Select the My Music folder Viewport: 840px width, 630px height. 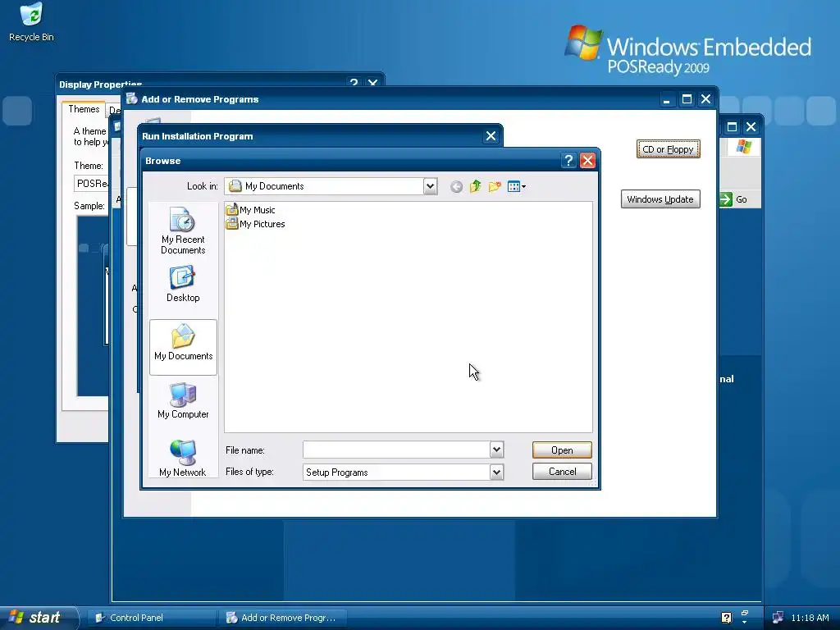click(x=251, y=210)
